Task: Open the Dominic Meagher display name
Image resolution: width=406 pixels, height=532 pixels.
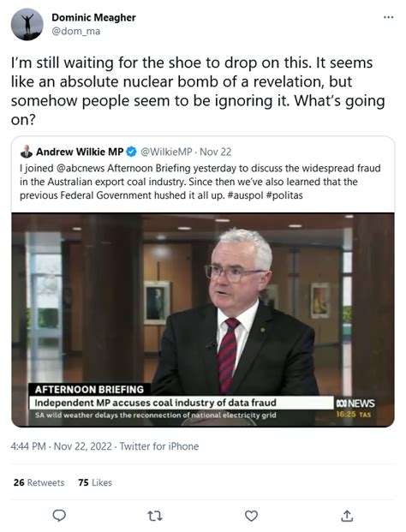Action: [93, 18]
